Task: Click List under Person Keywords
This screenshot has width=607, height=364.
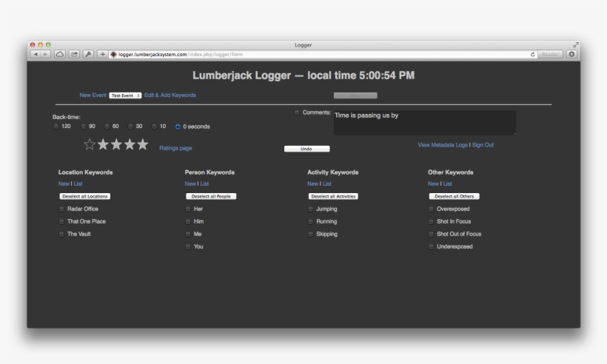Action: 204,183
